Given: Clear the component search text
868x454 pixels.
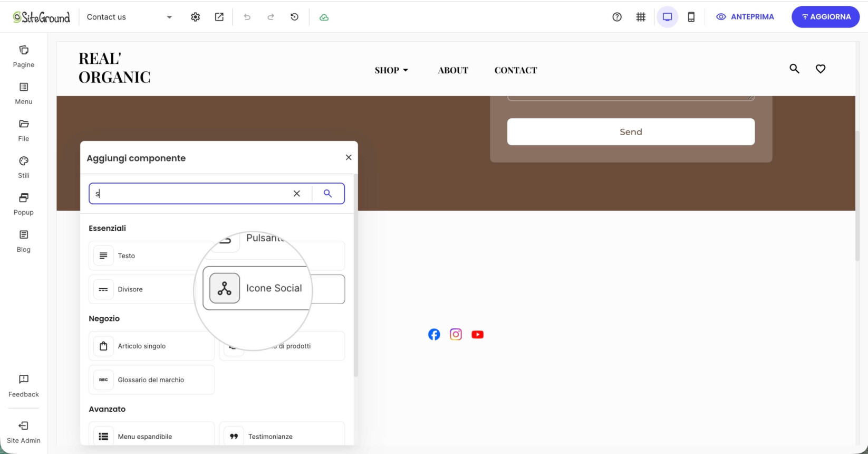Looking at the screenshot, I should (297, 194).
